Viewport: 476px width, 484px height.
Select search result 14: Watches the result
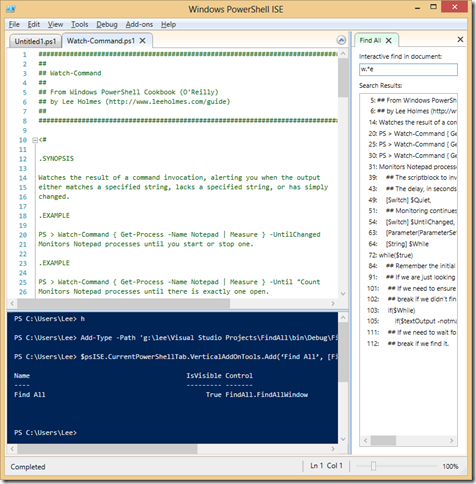[x=413, y=122]
